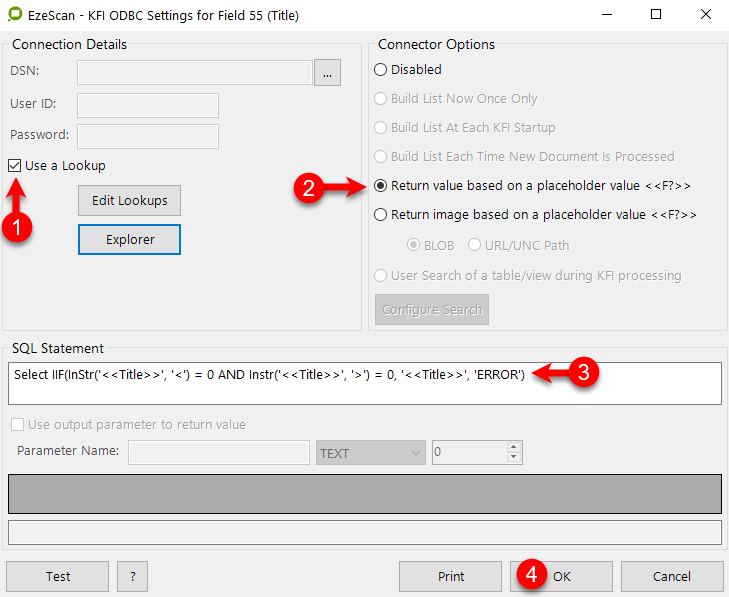Image resolution: width=729 pixels, height=597 pixels.
Task: Select Return value based on placeholder option
Action: pyautogui.click(x=380, y=186)
